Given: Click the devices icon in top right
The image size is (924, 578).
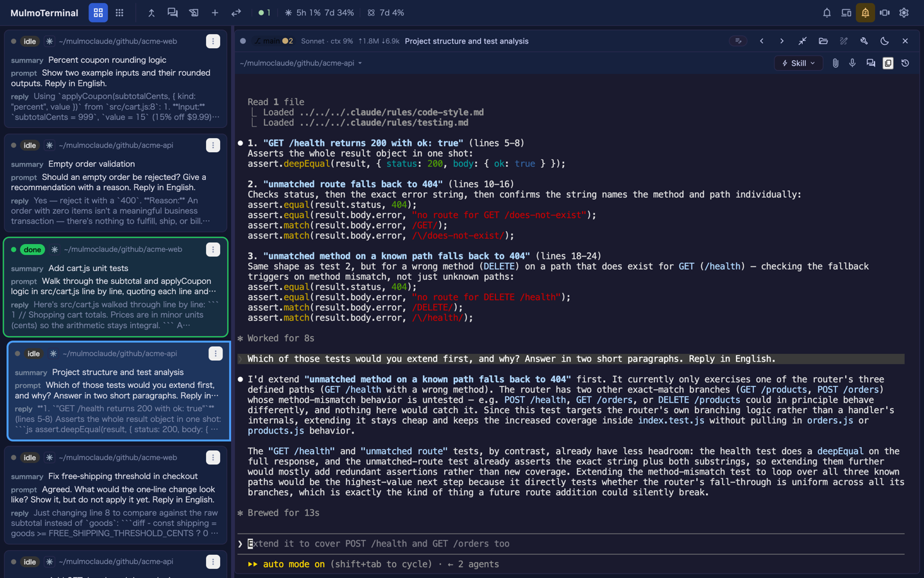Looking at the screenshot, I should [846, 13].
